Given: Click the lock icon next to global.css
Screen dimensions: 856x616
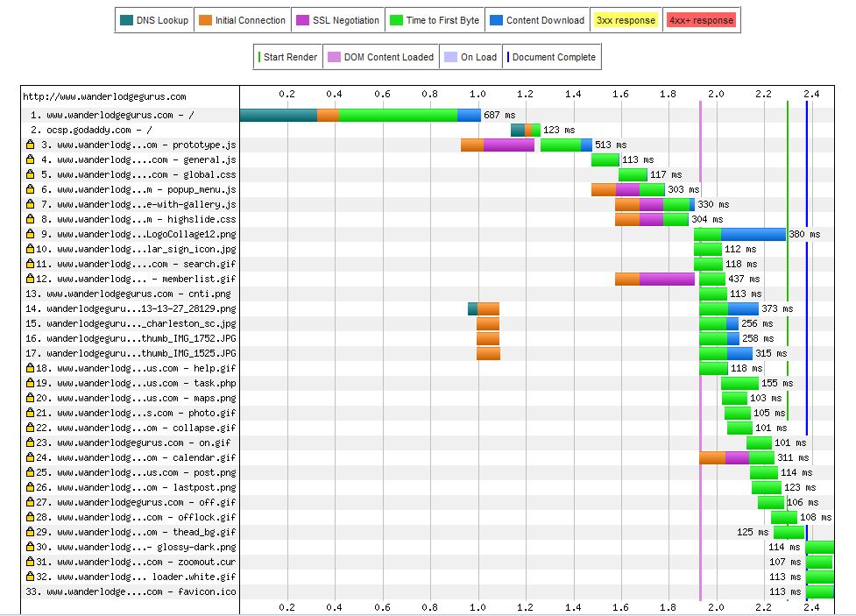Looking at the screenshot, I should (30, 174).
